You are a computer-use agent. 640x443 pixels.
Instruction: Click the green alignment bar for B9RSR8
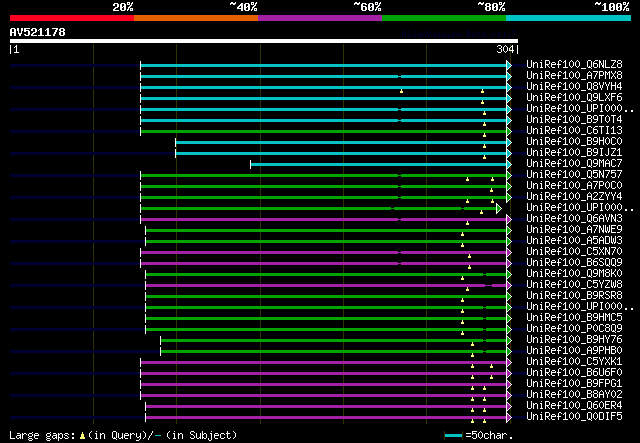click(328, 296)
